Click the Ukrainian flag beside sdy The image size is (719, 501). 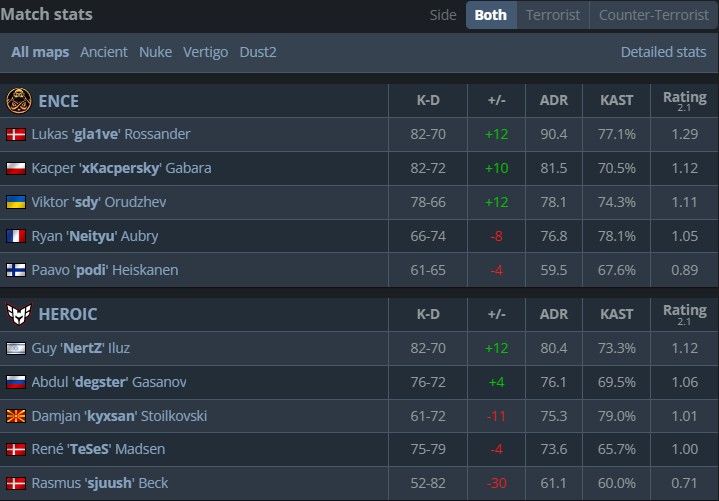coord(16,202)
